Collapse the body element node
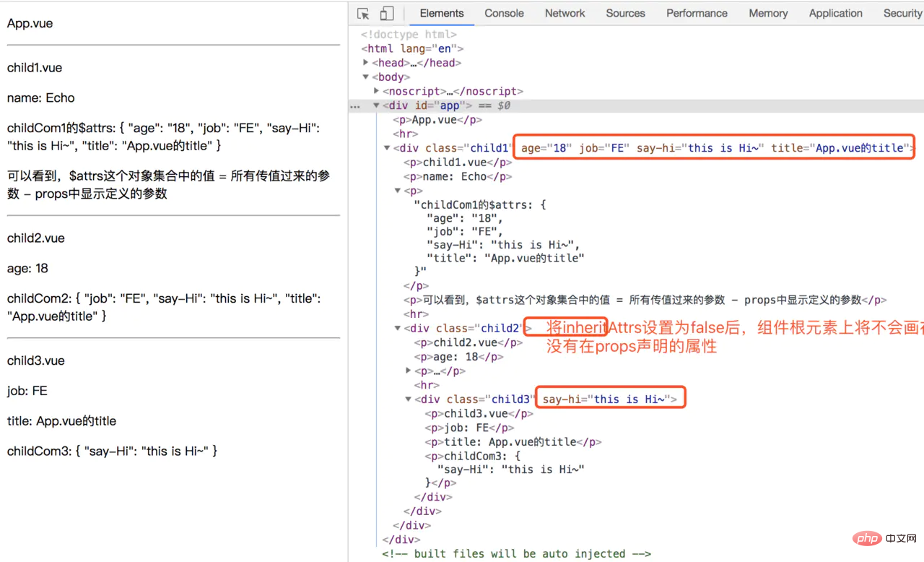The height and width of the screenshot is (562, 924). 366,77
